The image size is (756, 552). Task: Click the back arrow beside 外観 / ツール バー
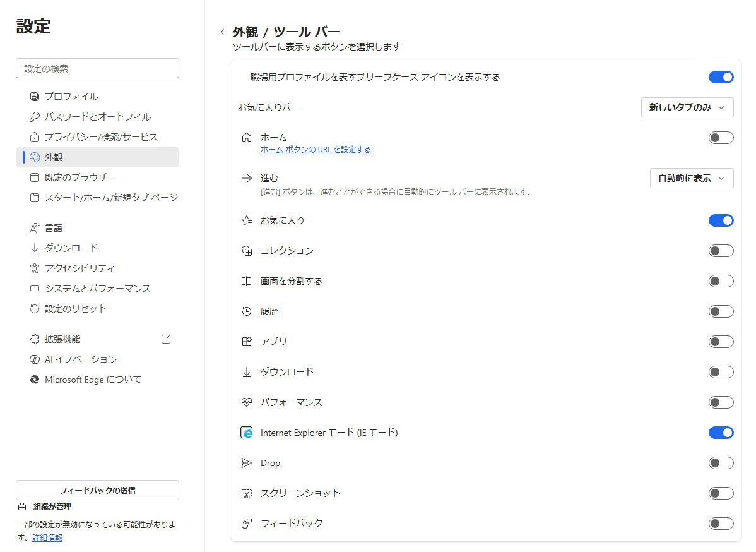pyautogui.click(x=222, y=32)
